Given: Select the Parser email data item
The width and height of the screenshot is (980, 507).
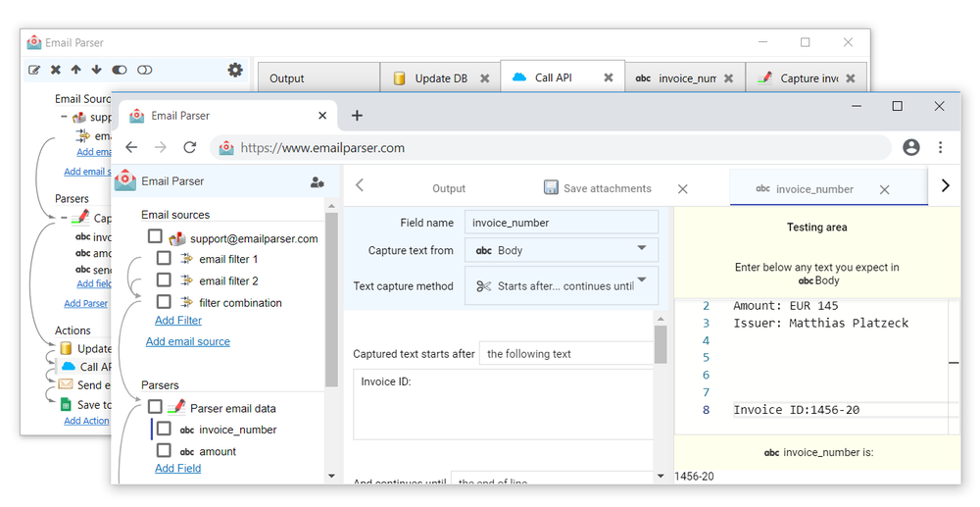Looking at the screenshot, I should (x=233, y=408).
